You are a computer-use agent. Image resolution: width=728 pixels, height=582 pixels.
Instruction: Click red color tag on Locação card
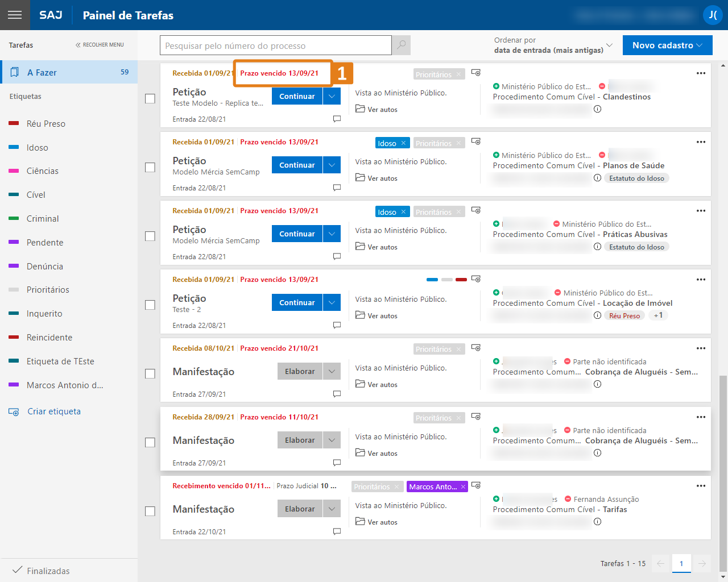461,280
